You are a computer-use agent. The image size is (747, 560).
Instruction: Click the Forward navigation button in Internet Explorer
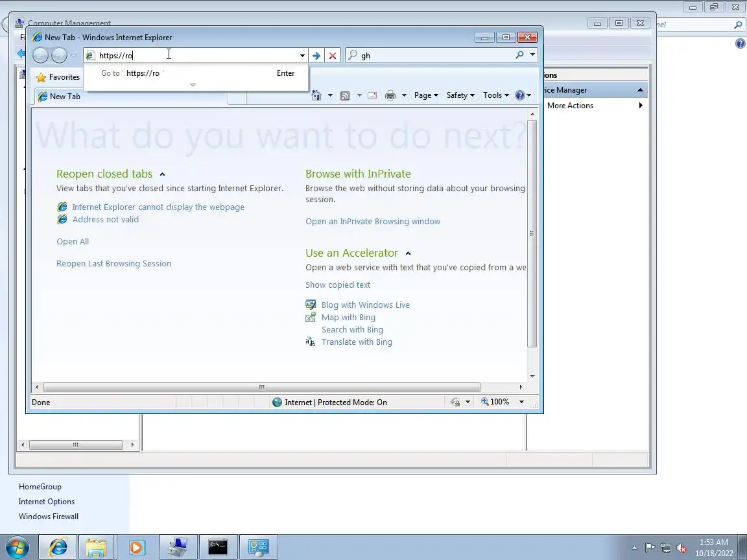59,55
